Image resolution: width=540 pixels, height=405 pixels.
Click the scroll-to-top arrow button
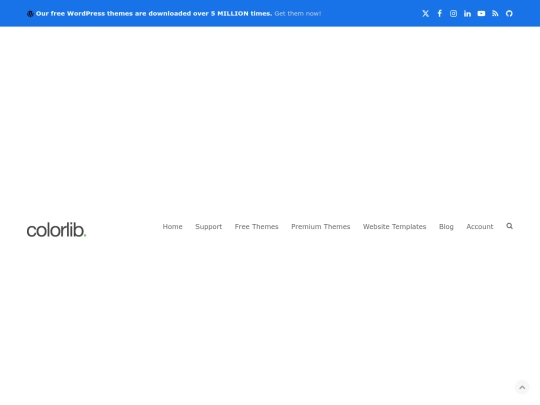click(522, 387)
